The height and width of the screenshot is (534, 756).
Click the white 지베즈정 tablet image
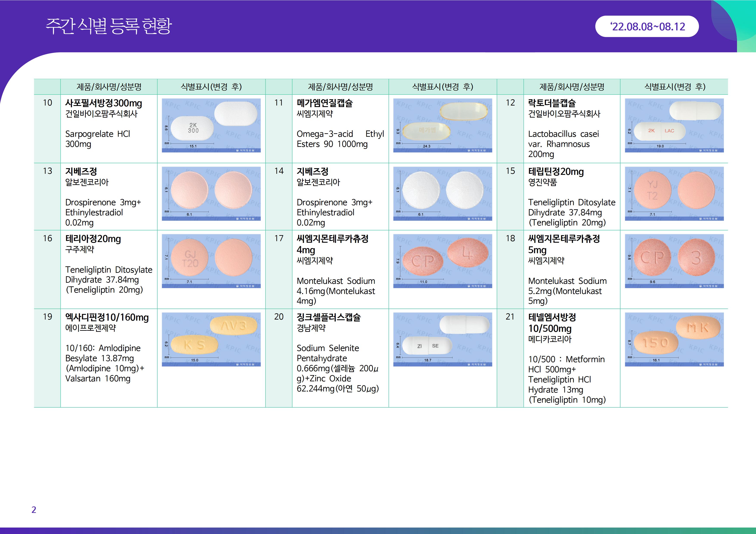(442, 193)
